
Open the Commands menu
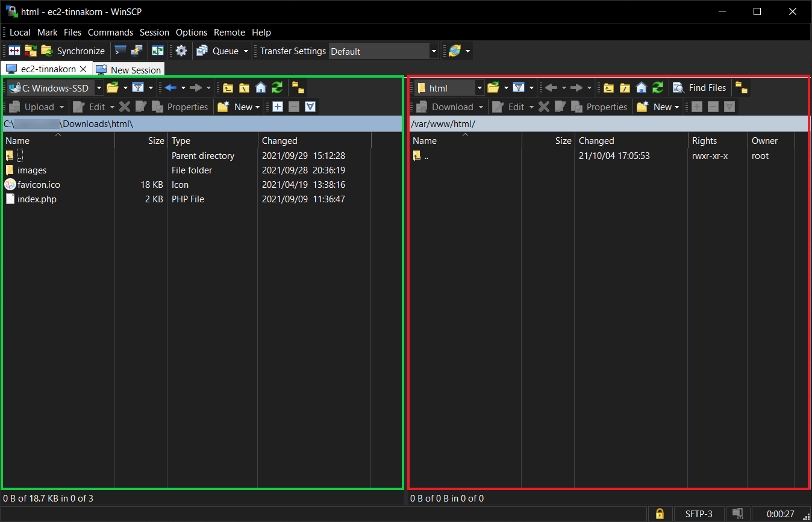[110, 33]
